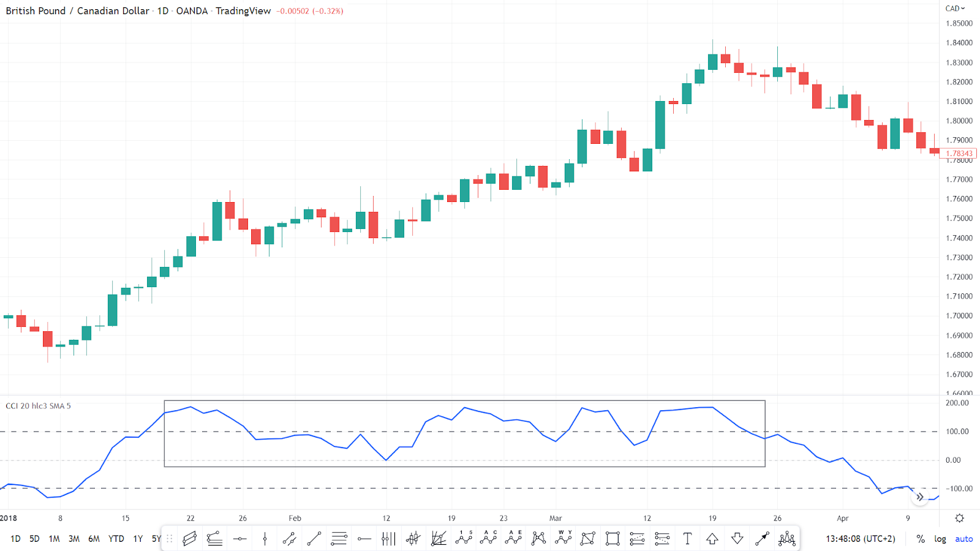The height and width of the screenshot is (551, 980).
Task: Click the drawing toolbar drag handle
Action: (x=170, y=539)
